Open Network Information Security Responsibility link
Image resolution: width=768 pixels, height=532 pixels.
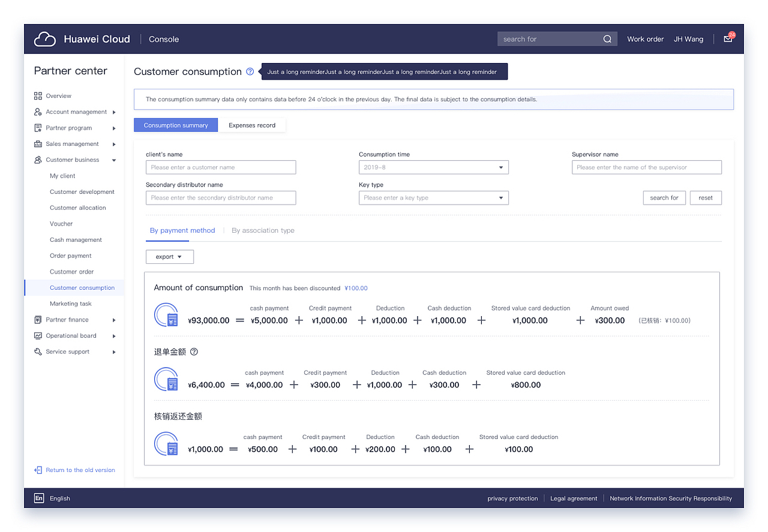(x=671, y=498)
